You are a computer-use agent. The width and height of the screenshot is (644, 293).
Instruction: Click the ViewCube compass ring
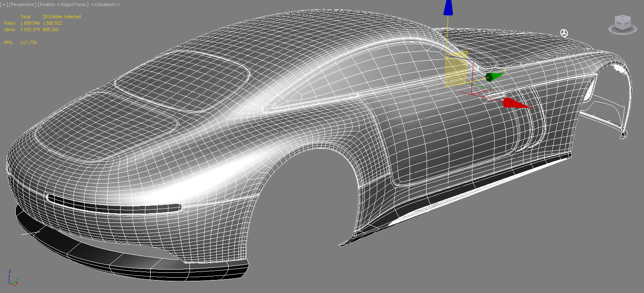tap(622, 31)
